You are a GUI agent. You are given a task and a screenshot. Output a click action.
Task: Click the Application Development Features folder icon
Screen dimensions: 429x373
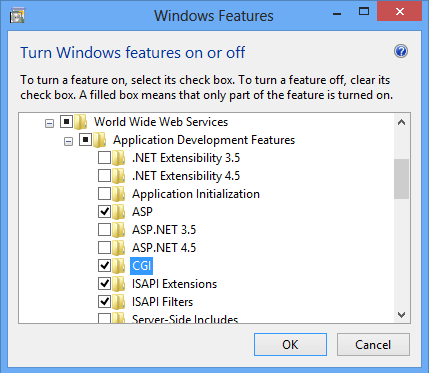[100, 140]
